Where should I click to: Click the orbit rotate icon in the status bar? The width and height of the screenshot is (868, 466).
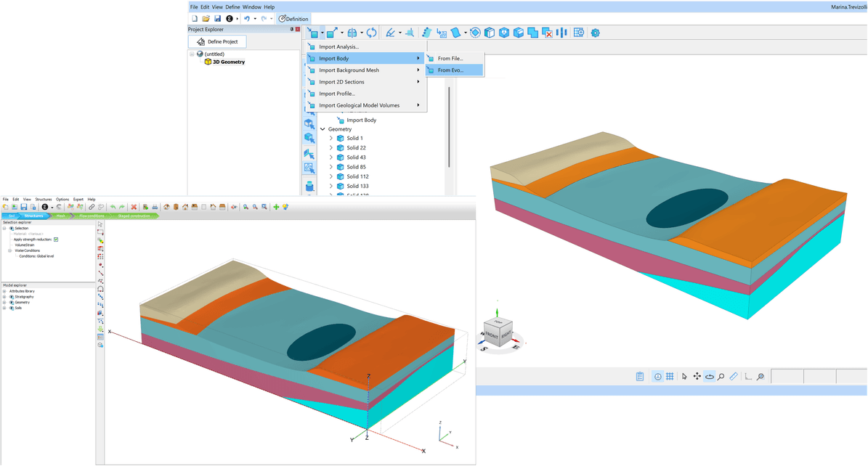tap(709, 376)
